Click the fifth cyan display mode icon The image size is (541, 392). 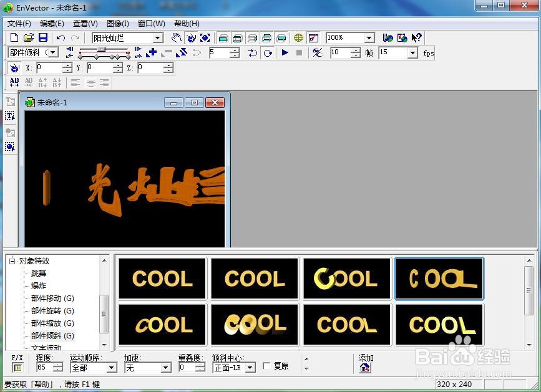[x=281, y=38]
